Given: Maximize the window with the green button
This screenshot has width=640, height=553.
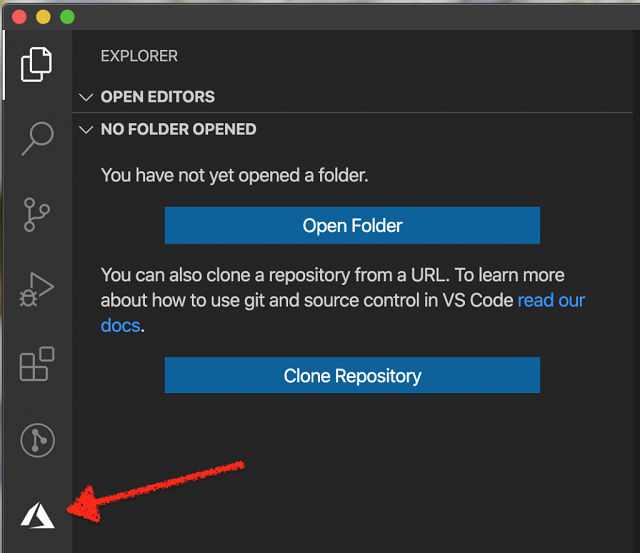Looking at the screenshot, I should [x=67, y=17].
